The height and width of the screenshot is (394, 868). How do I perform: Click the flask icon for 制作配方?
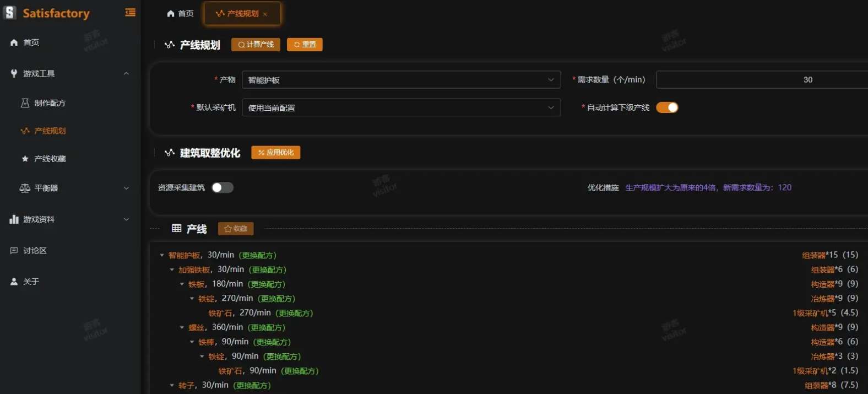tap(25, 103)
